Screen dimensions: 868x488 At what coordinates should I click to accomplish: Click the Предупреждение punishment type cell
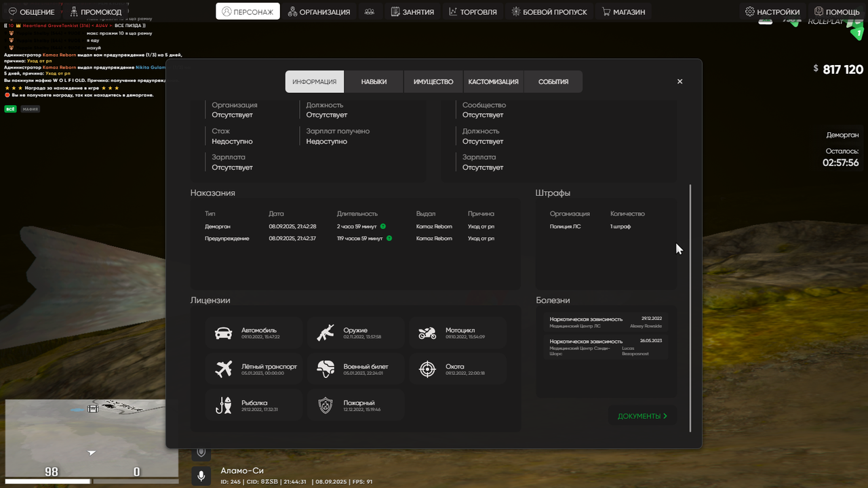[x=227, y=239]
